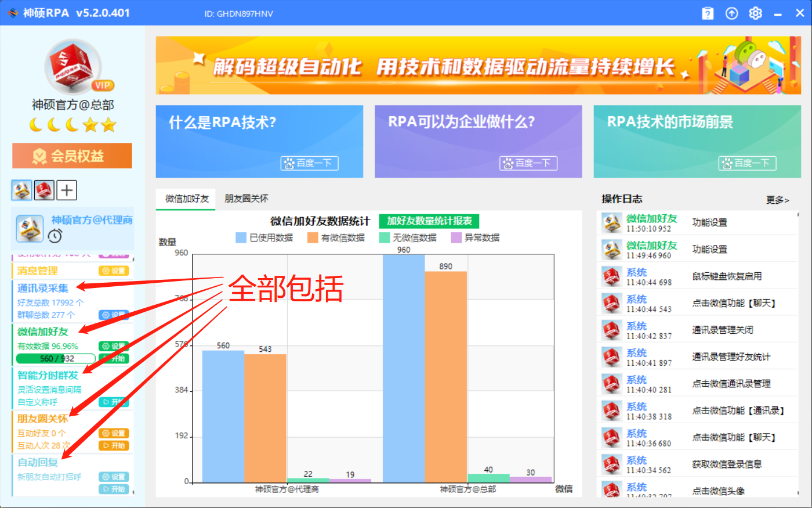Open 更多> in the operation log header
This screenshot has width=812, height=508.
777,200
